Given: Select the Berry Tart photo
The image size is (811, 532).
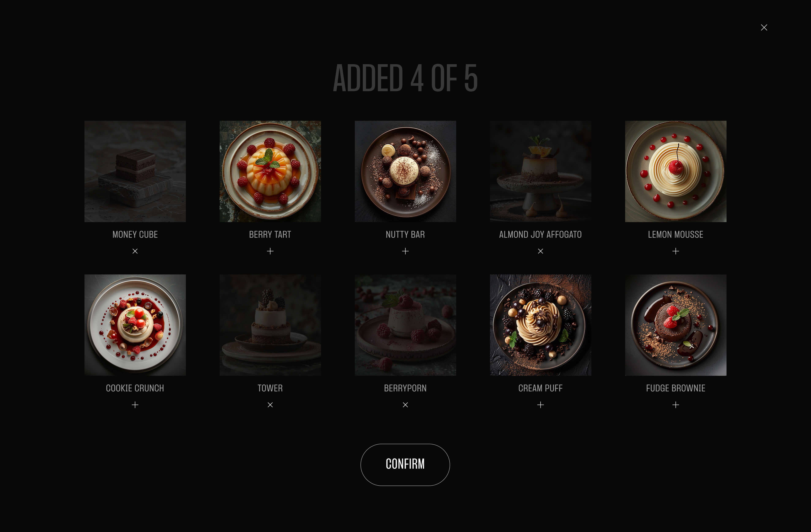Looking at the screenshot, I should 270,171.
